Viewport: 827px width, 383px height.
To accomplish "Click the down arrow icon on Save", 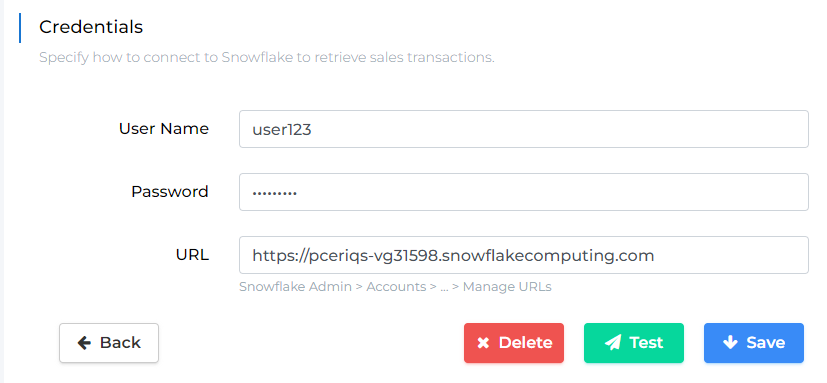I will coord(730,342).
